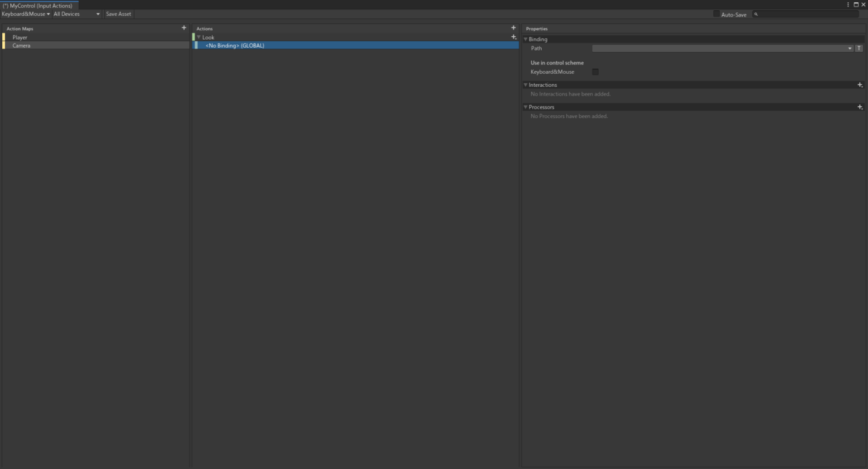Click the 'Use in control scheme' label
Screen dimensions: 868x469
pyautogui.click(x=557, y=62)
